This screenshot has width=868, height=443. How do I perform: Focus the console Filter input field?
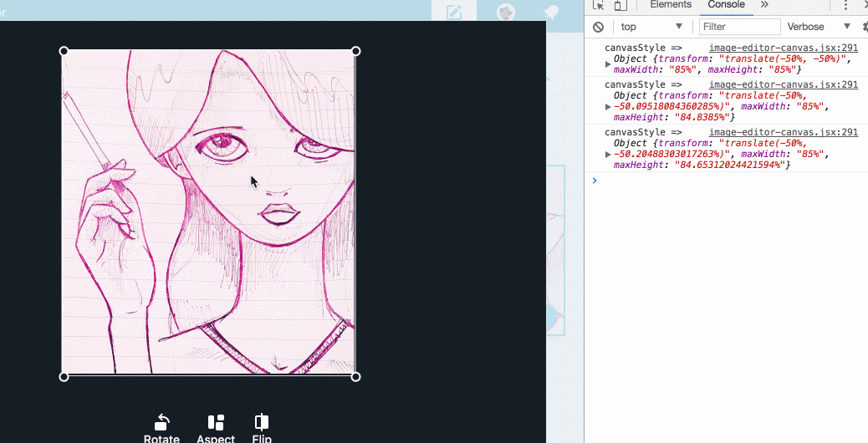tap(739, 27)
